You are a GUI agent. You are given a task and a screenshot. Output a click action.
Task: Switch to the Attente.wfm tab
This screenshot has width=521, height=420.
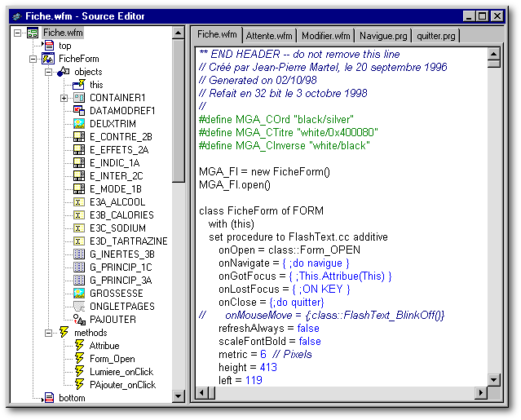tap(269, 36)
